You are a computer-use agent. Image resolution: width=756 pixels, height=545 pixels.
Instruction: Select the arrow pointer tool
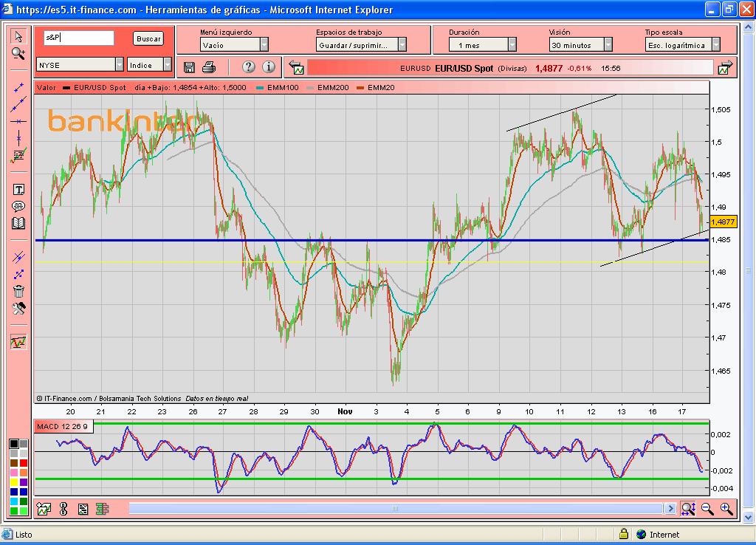18,37
